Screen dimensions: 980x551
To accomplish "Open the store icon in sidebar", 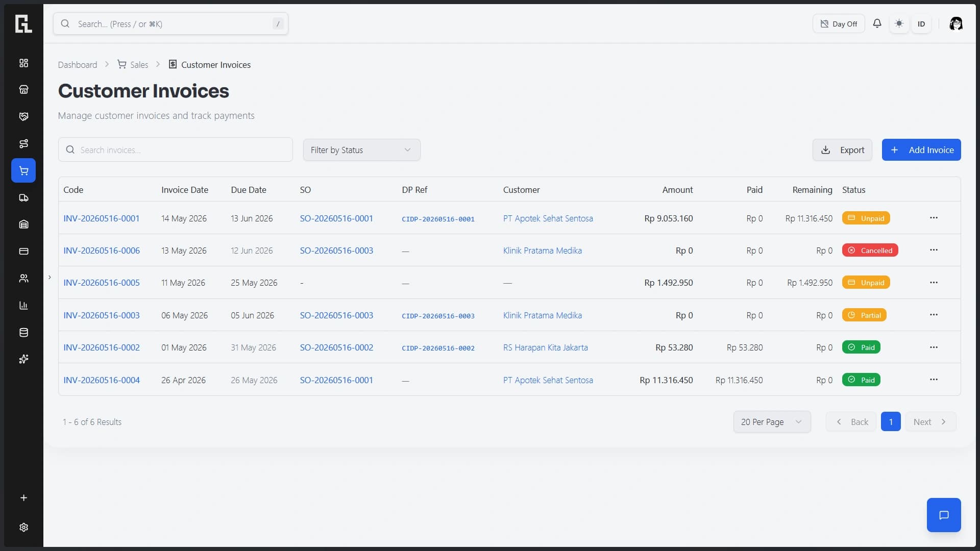I will point(23,89).
